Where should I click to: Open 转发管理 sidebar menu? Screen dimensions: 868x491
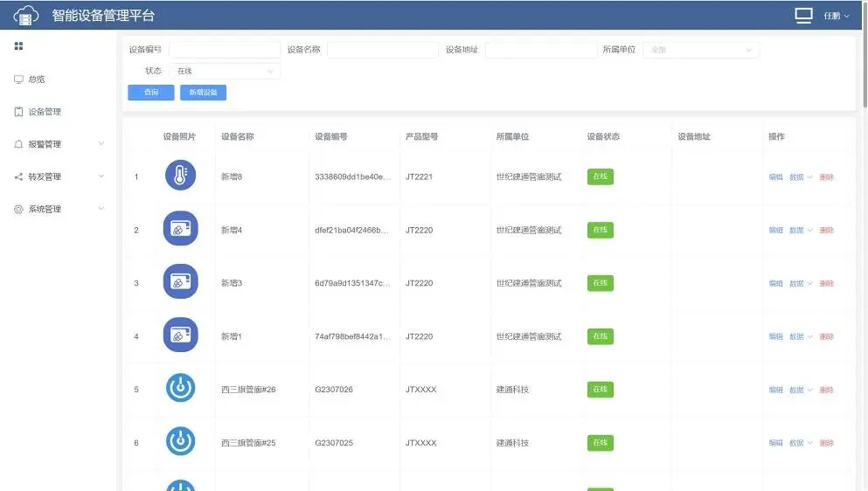coord(58,176)
